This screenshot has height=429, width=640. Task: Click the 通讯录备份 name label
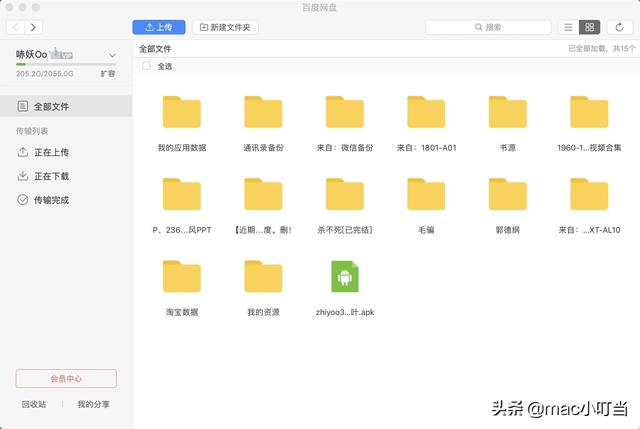(x=263, y=148)
